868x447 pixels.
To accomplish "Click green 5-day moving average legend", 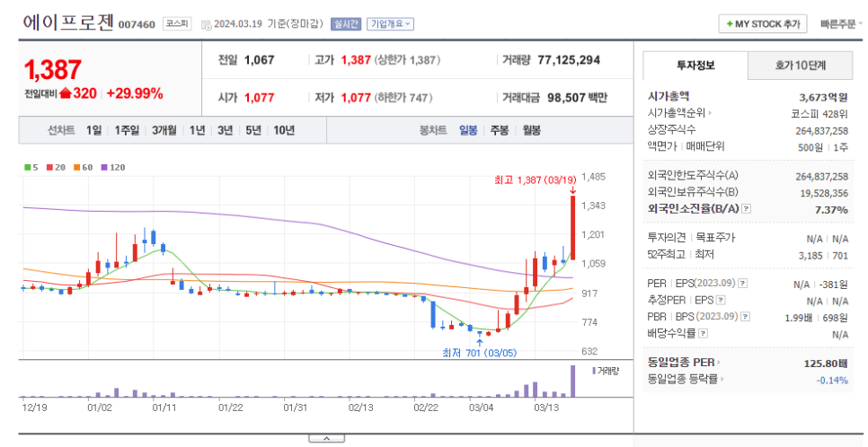I will coord(31,167).
